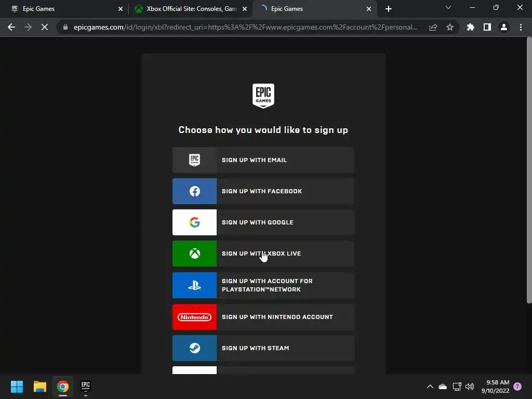
Task: Choose Sign Up With Account for PlayStation Network
Action: coord(263,285)
